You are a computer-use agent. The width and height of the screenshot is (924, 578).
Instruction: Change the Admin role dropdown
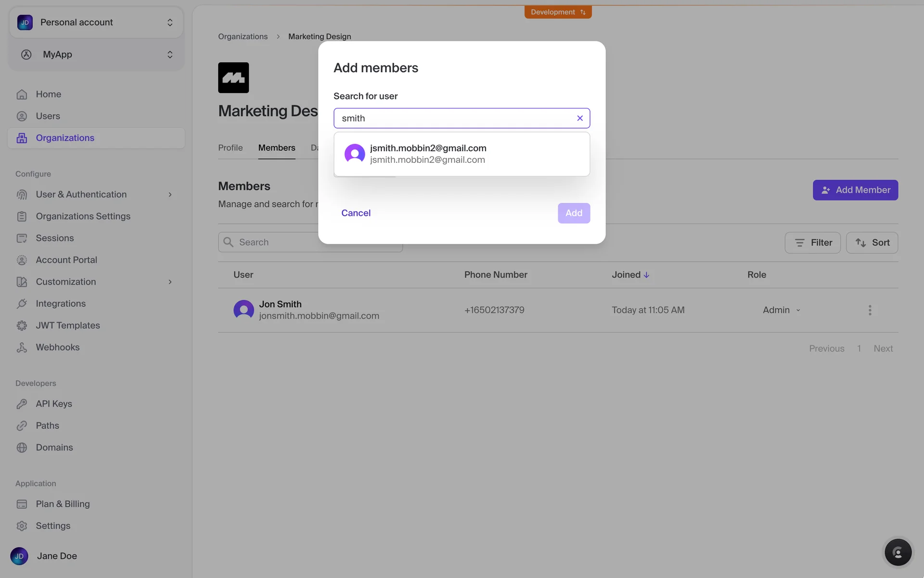(781, 310)
